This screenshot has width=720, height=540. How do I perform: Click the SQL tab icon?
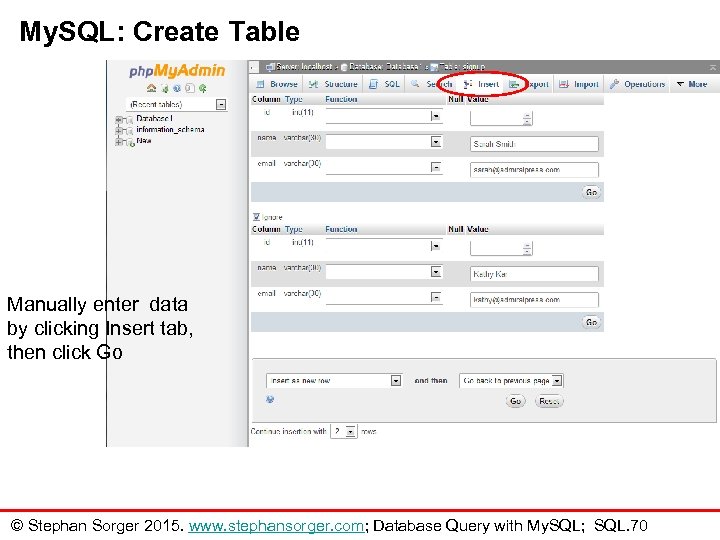373,84
